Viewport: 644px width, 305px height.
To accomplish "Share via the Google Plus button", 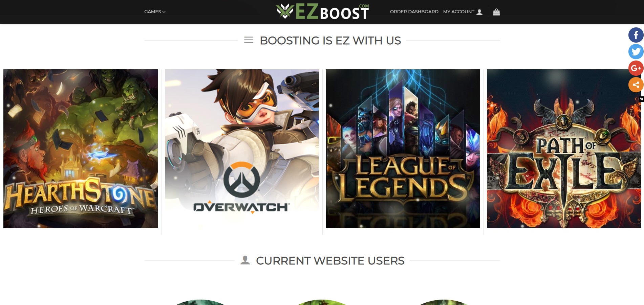I will pos(636,68).
